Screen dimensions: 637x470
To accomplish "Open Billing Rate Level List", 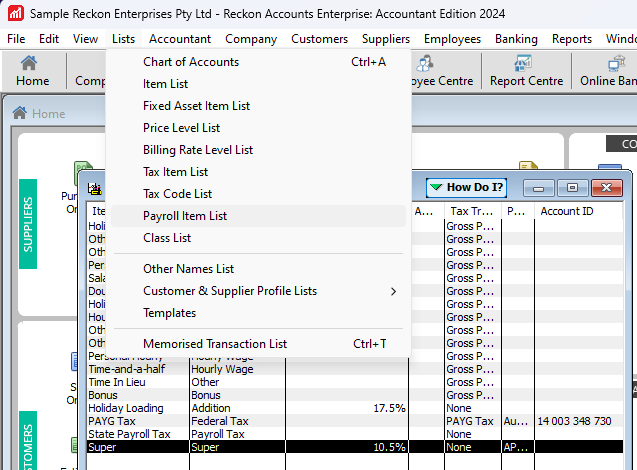I will [x=258, y=149].
